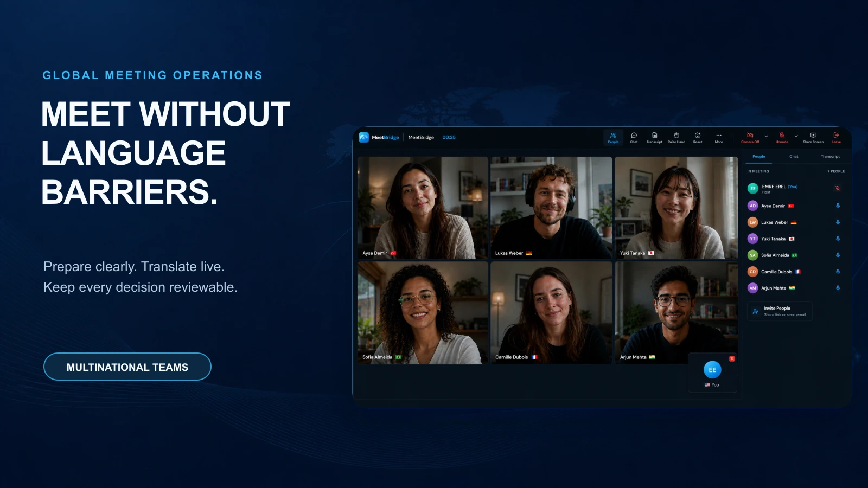Viewport: 868px width, 488px height.
Task: Start Share Screen
Action: pyautogui.click(x=813, y=138)
